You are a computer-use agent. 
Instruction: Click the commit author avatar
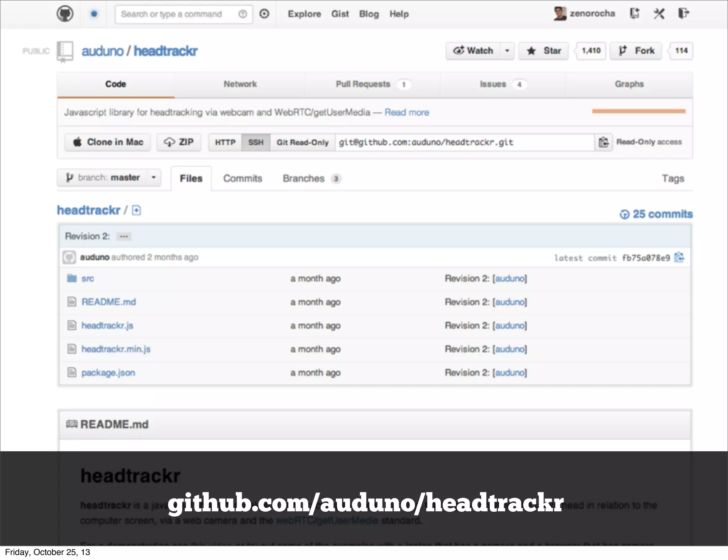coord(69,257)
